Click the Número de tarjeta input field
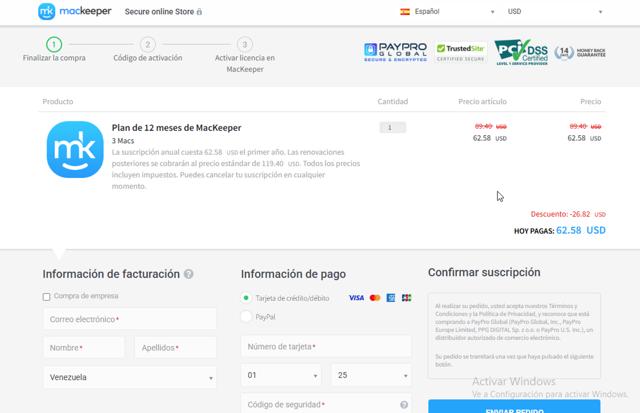 326,346
